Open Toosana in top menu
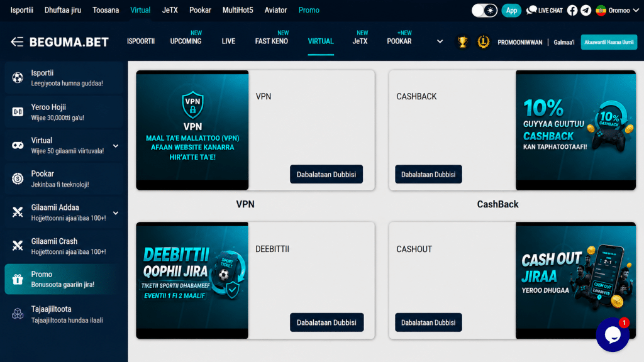Viewport: 644px width, 362px height. pos(106,10)
